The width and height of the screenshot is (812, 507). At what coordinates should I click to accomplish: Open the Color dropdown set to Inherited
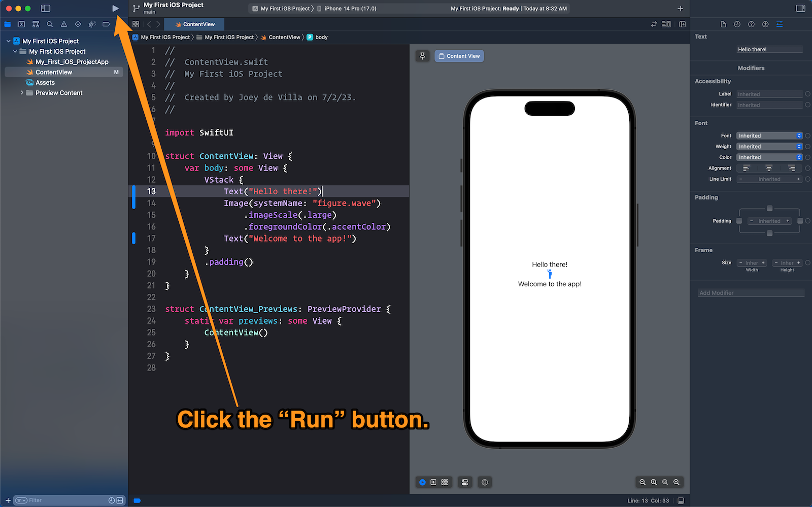click(769, 157)
